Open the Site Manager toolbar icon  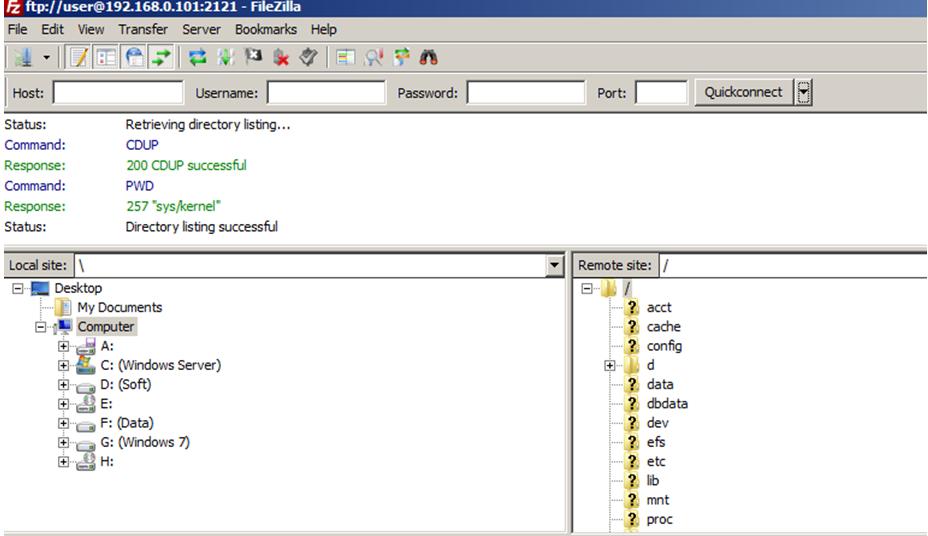[x=24, y=57]
